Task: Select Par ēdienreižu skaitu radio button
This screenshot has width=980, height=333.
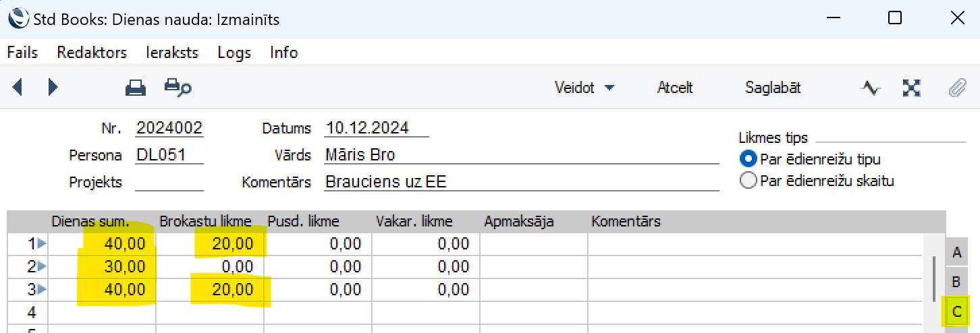Action: pos(748,181)
